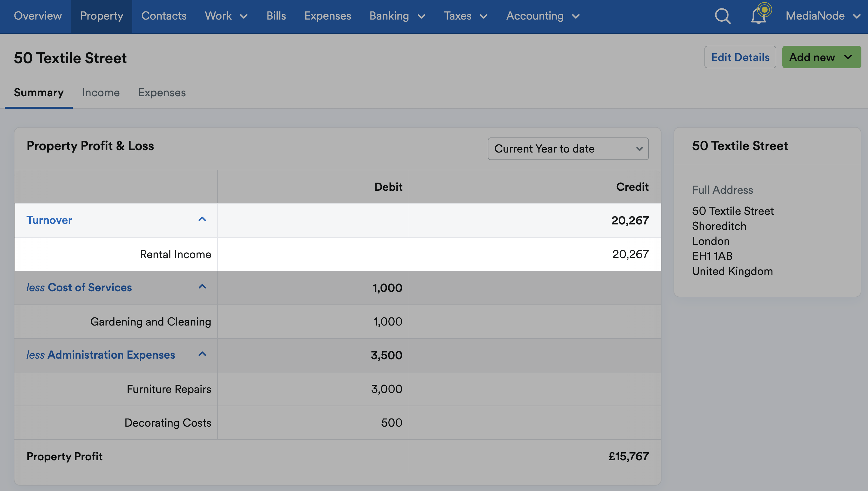Collapse the Administration Expenses chevron

202,354
